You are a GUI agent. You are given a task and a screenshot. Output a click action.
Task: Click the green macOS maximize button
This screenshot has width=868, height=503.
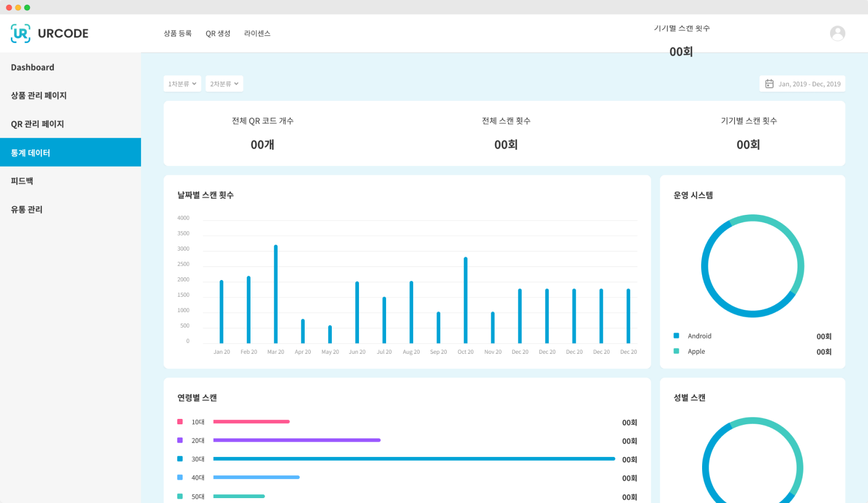tap(27, 8)
